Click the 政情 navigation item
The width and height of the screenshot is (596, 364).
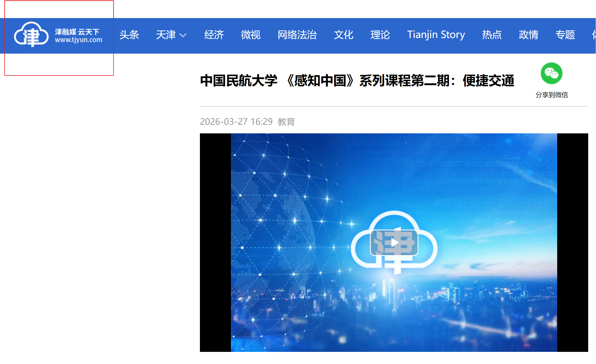point(528,35)
